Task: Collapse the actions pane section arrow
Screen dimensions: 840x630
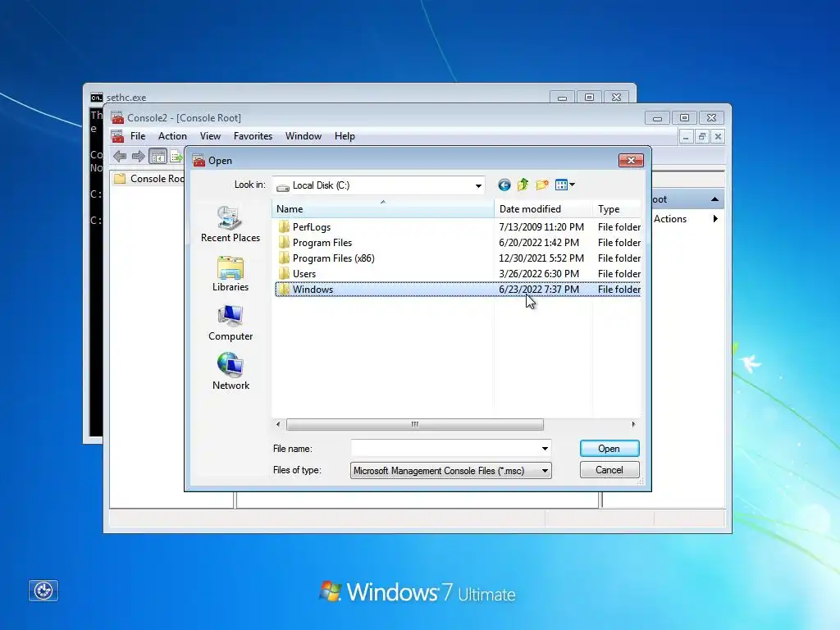Action: pyautogui.click(x=714, y=199)
